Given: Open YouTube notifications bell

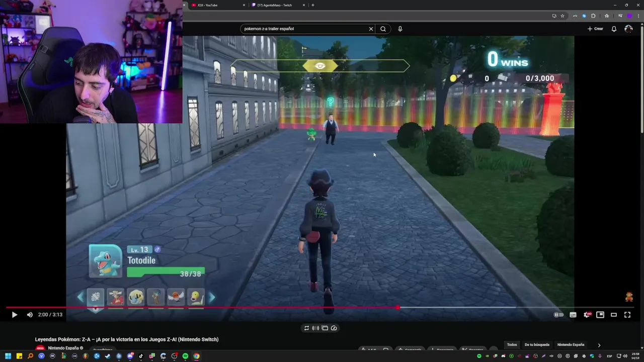Looking at the screenshot, I should point(614,29).
